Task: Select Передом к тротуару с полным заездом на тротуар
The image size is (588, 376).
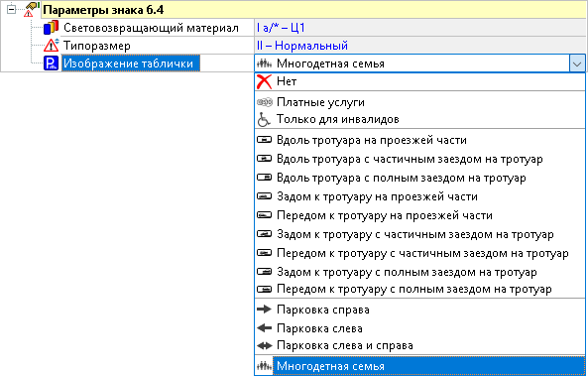Action: pyautogui.click(x=419, y=290)
